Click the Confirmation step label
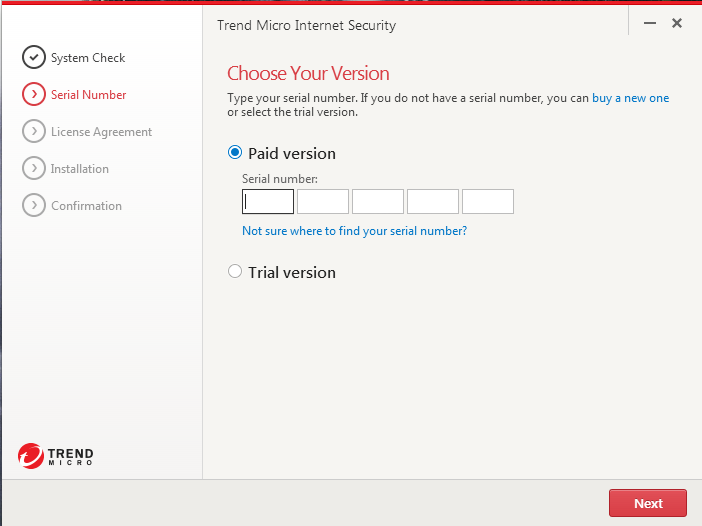The height and width of the screenshot is (526, 702). pyautogui.click(x=86, y=206)
